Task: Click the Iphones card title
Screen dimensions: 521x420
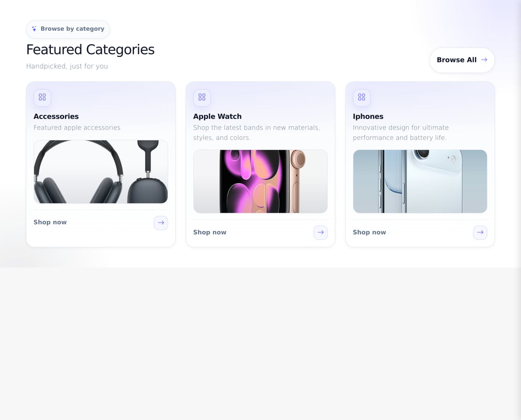Action: [x=368, y=116]
